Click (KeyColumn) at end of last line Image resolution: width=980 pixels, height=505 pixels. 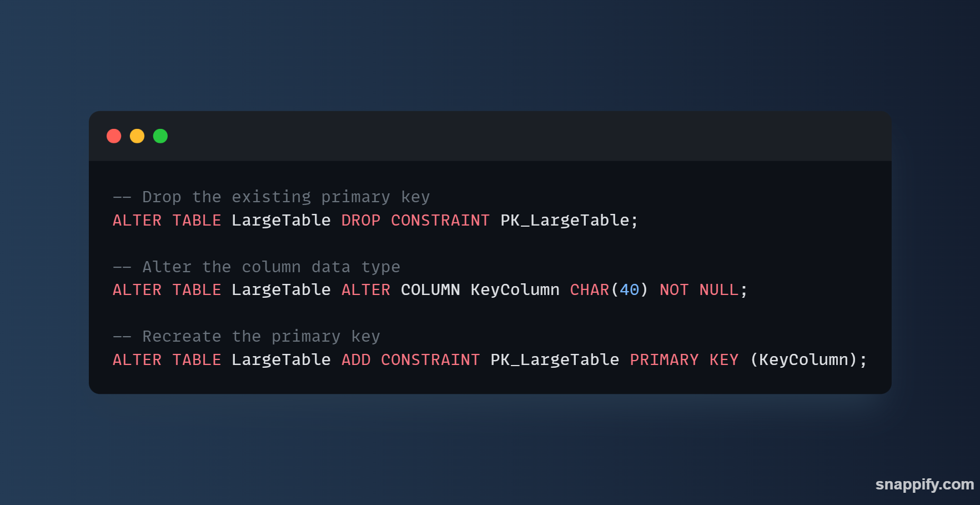(803, 360)
